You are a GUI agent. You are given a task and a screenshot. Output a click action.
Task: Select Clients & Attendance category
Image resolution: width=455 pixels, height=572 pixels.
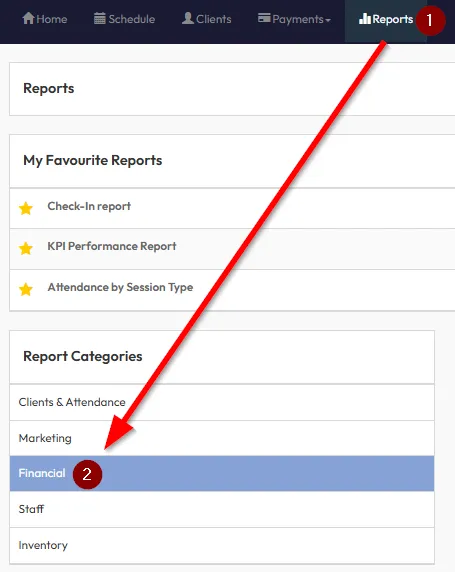pyautogui.click(x=222, y=402)
